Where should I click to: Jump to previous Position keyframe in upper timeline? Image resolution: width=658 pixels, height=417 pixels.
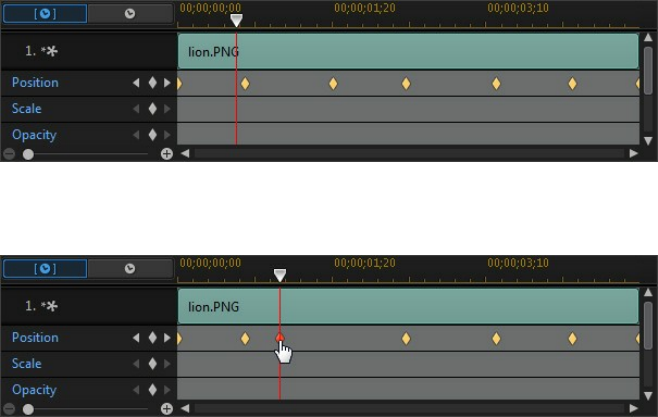point(136,84)
